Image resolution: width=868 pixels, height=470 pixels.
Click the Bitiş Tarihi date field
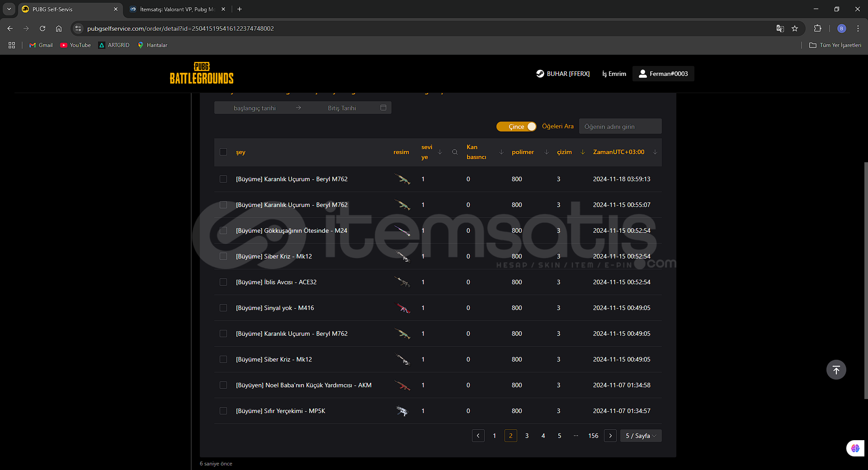click(342, 108)
